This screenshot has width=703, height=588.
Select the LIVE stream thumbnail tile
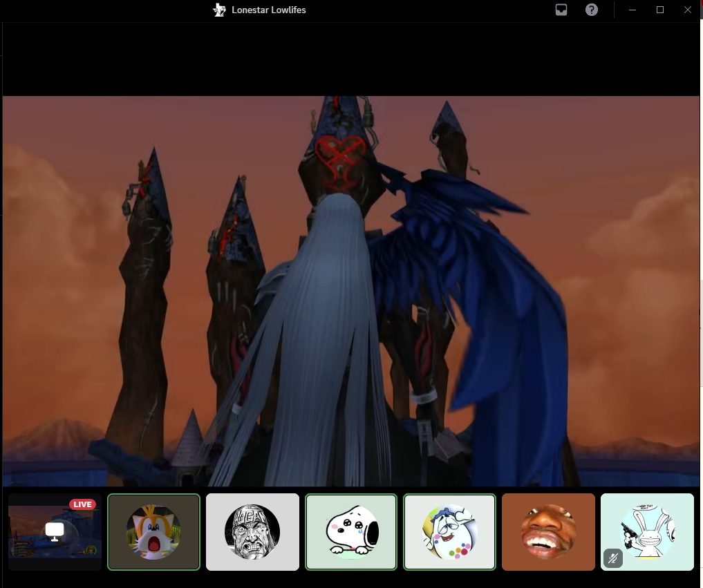point(55,532)
